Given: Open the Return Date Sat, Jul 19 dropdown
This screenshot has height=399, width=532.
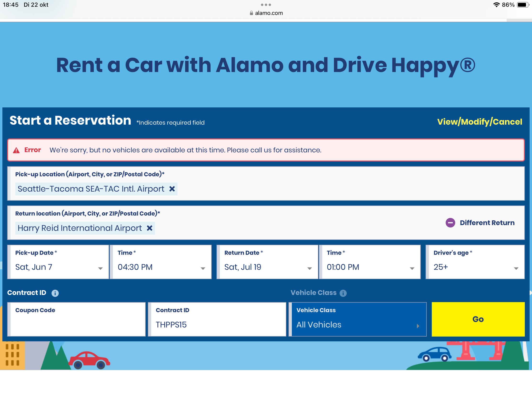Looking at the screenshot, I should (x=267, y=267).
